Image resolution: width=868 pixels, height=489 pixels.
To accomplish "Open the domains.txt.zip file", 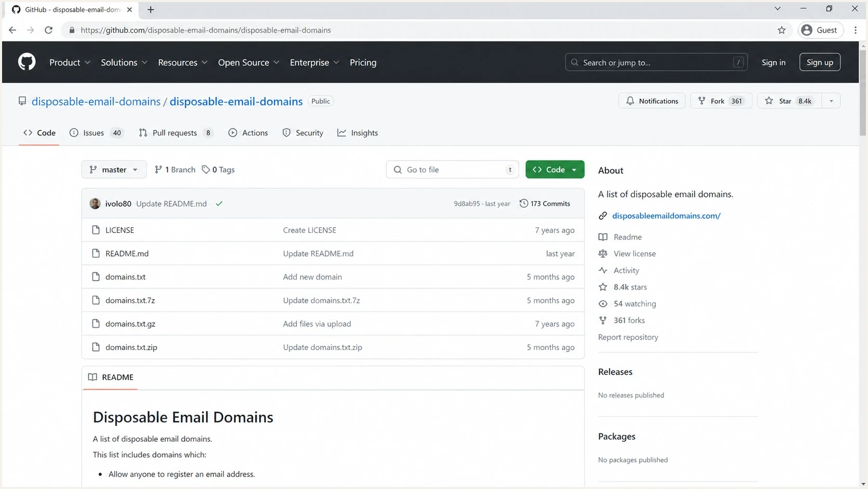I will point(131,347).
